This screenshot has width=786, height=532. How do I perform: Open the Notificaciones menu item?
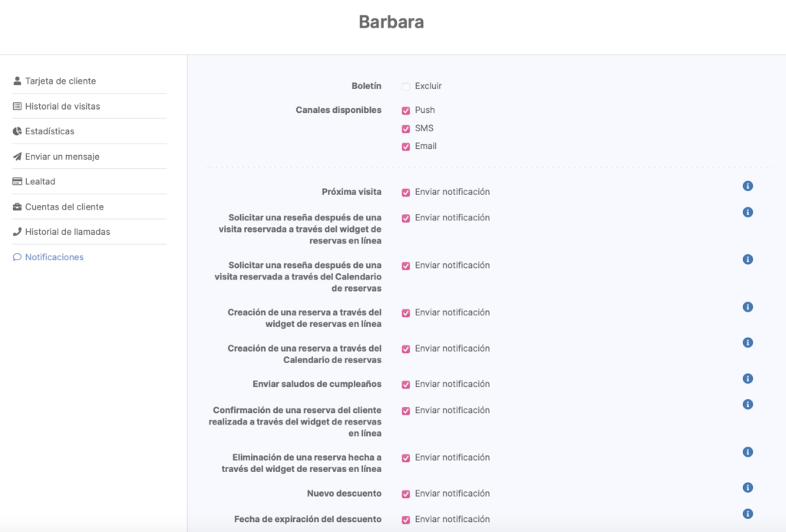54,257
